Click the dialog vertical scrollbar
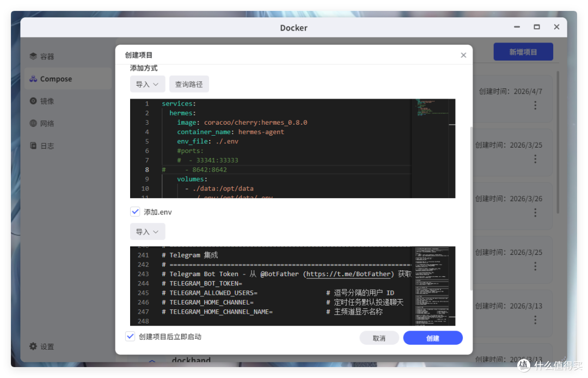The width and height of the screenshot is (588, 378). (471, 208)
